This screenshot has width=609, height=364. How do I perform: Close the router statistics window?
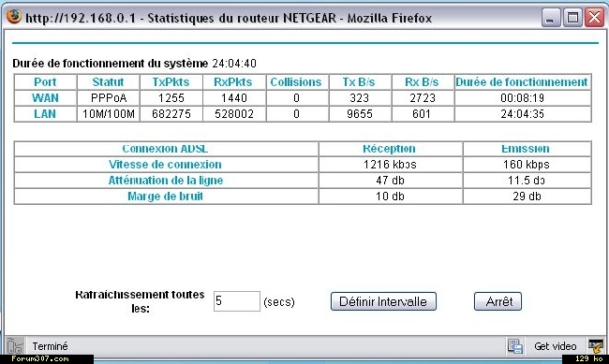[595, 18]
